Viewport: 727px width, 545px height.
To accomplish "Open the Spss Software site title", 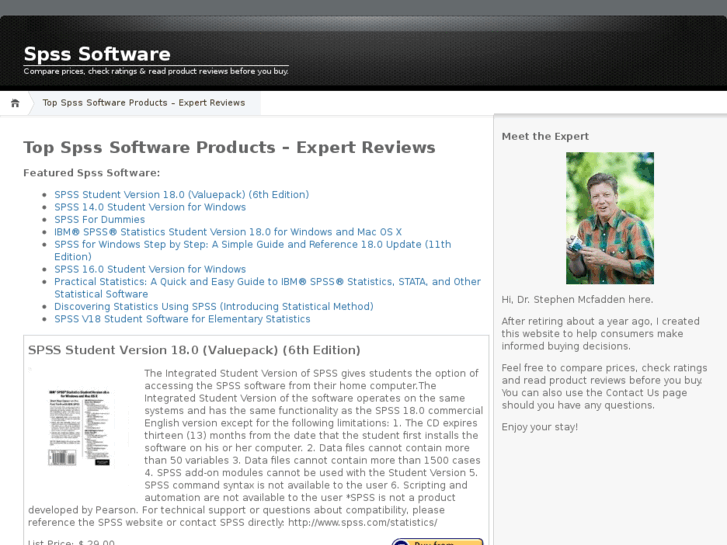I will [x=97, y=54].
